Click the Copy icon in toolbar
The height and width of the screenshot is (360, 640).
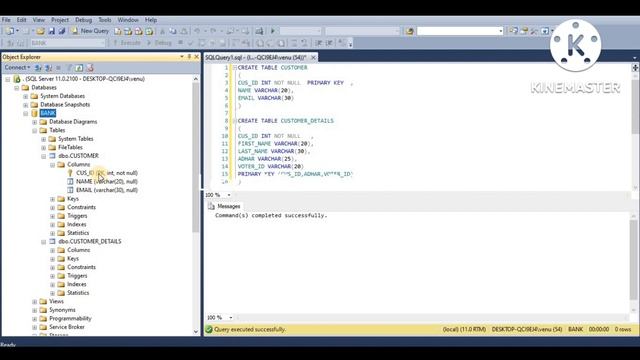[x=173, y=31]
